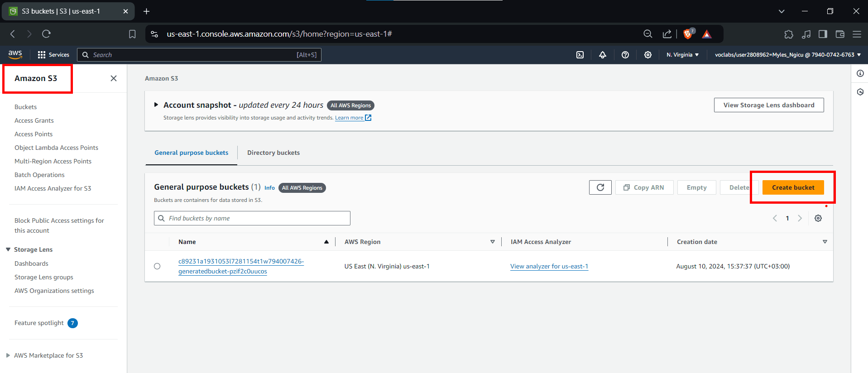
Task: Open the generatedbucket name link
Action: [x=241, y=266]
